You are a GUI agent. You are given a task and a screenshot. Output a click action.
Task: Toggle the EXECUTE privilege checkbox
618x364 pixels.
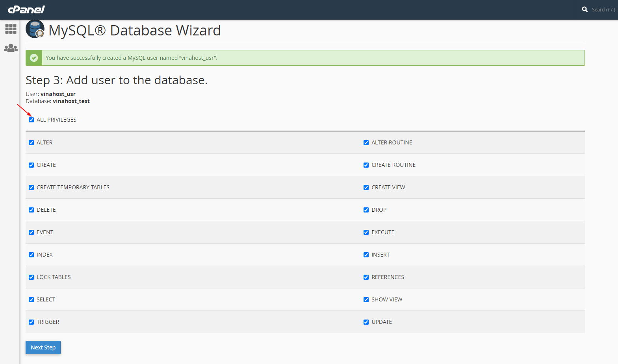point(366,233)
